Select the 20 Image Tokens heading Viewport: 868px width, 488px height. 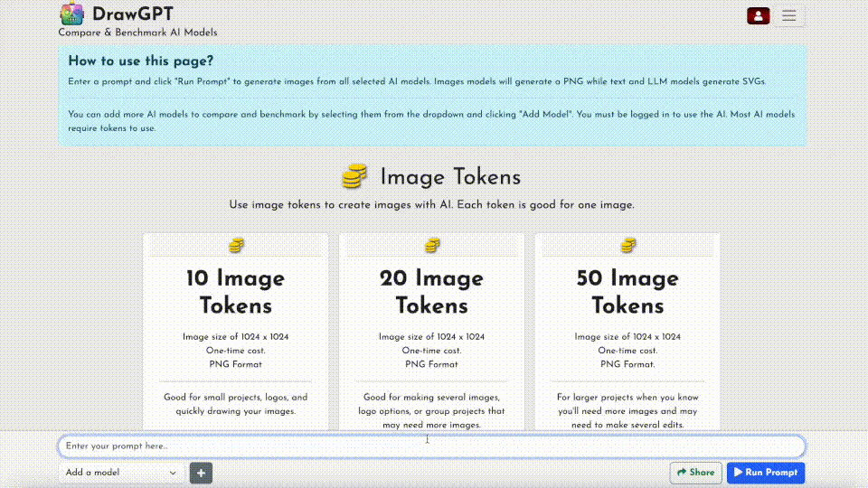click(432, 291)
